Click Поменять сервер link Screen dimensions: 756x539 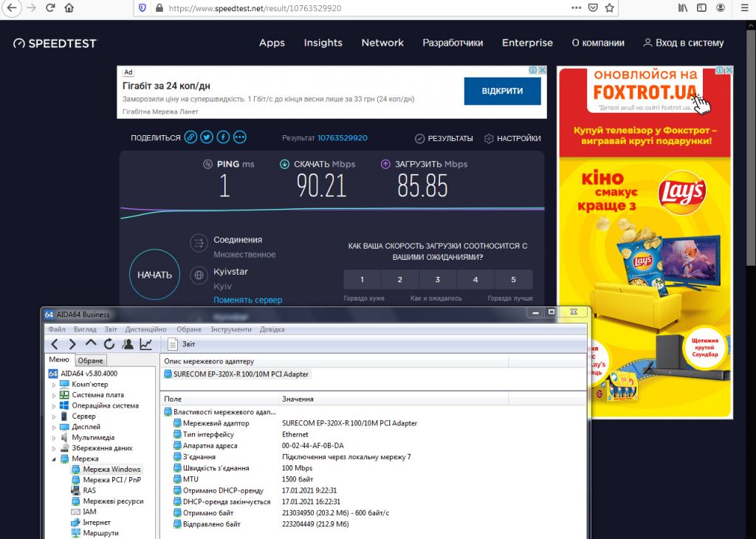[x=248, y=300]
